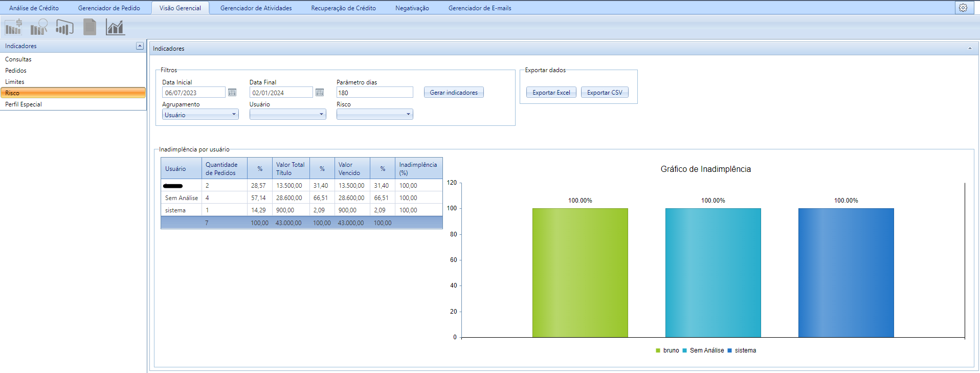Open the bar chart with magnifier icon

pyautogui.click(x=39, y=27)
